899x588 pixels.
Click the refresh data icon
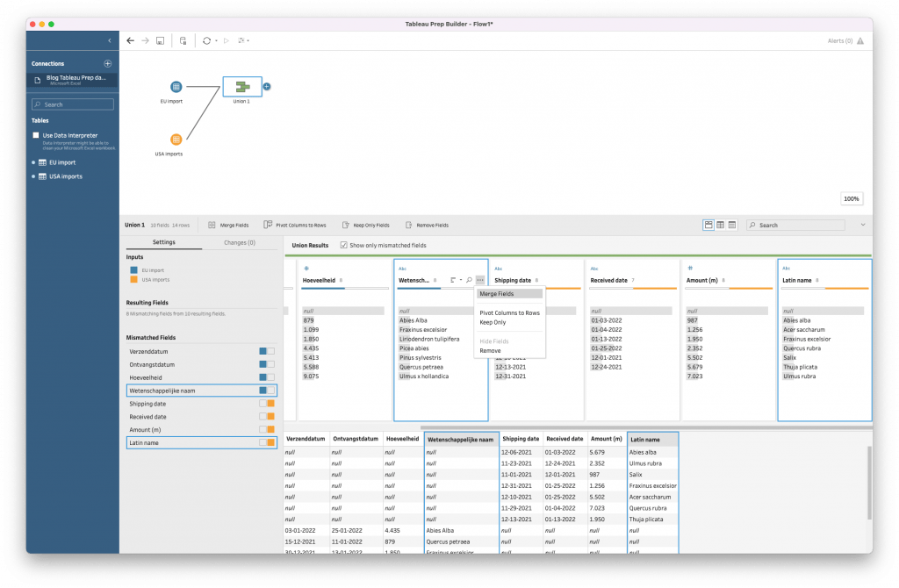[x=205, y=40]
